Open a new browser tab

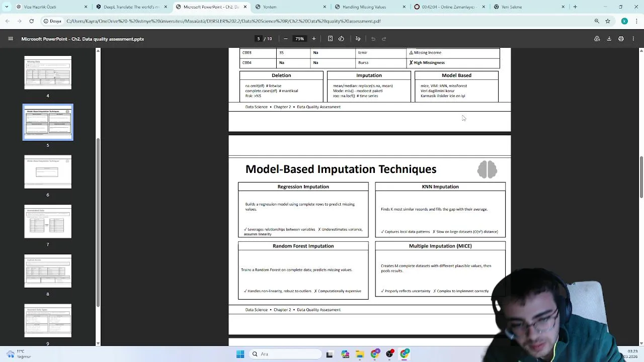pyautogui.click(x=575, y=7)
